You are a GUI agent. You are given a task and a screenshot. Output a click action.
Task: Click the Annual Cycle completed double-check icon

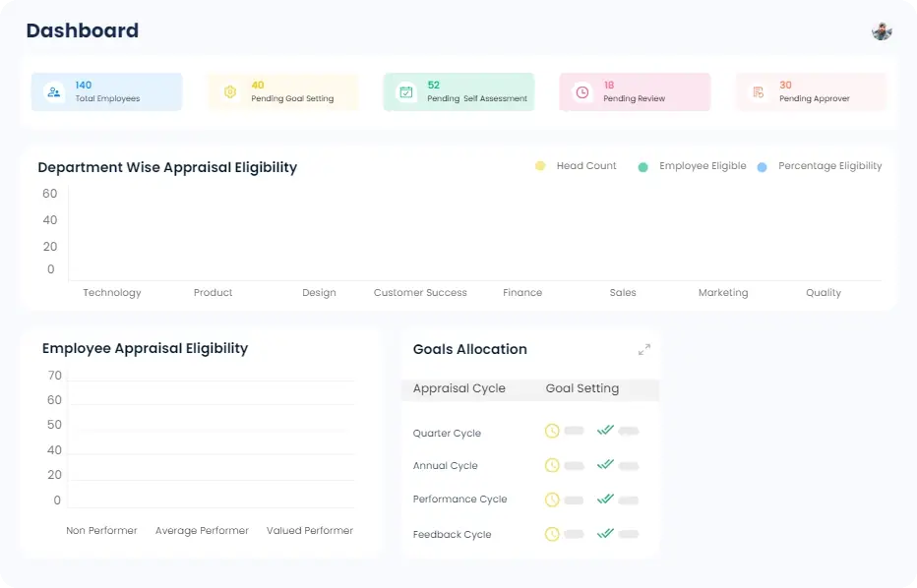click(605, 465)
